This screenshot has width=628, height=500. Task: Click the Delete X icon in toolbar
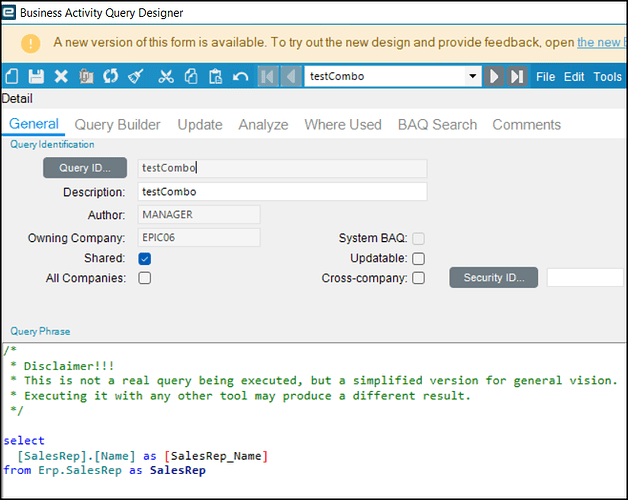[x=61, y=77]
